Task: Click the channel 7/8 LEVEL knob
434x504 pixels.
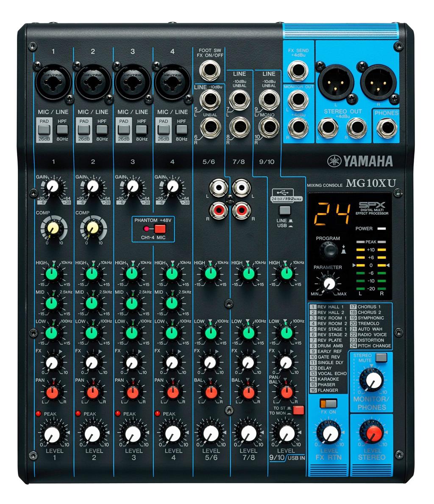Action: click(248, 434)
